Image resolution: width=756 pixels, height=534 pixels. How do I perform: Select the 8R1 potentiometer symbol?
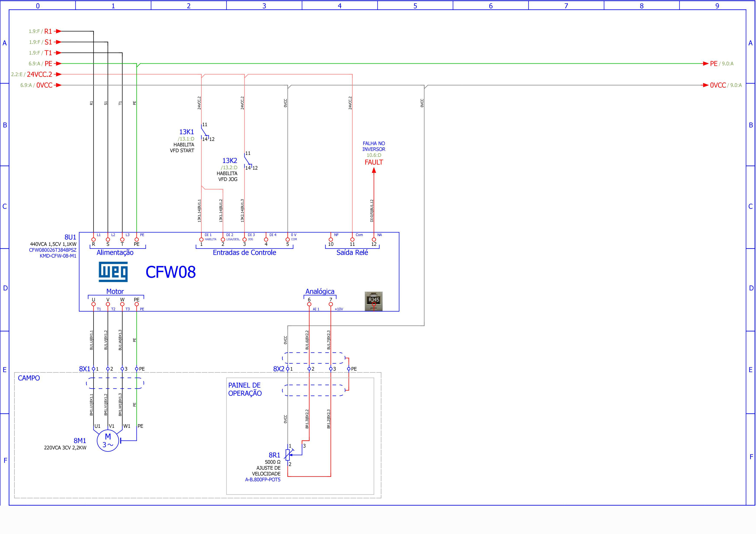(288, 455)
